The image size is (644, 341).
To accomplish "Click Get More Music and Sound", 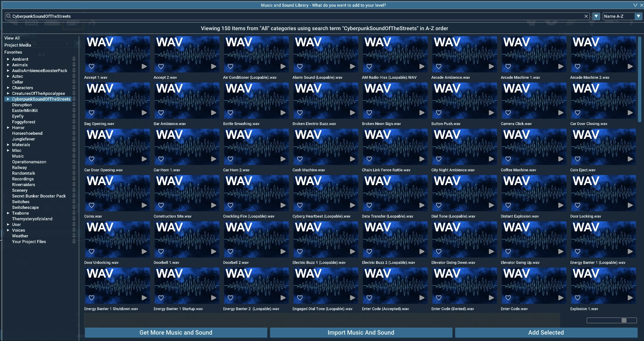I will [176, 333].
